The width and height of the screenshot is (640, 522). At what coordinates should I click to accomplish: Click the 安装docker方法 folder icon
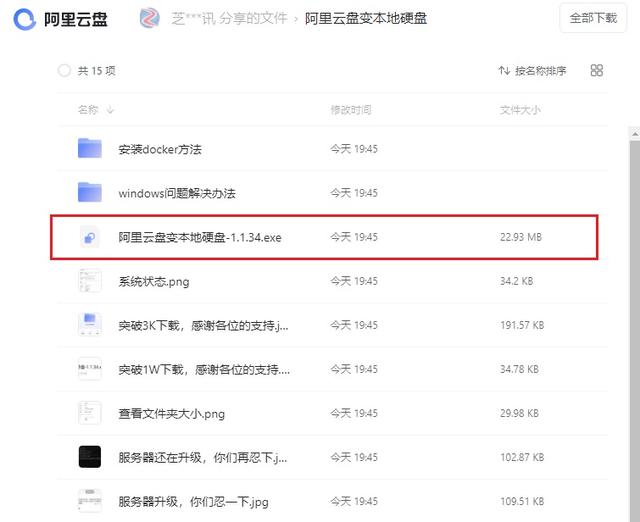(90, 148)
